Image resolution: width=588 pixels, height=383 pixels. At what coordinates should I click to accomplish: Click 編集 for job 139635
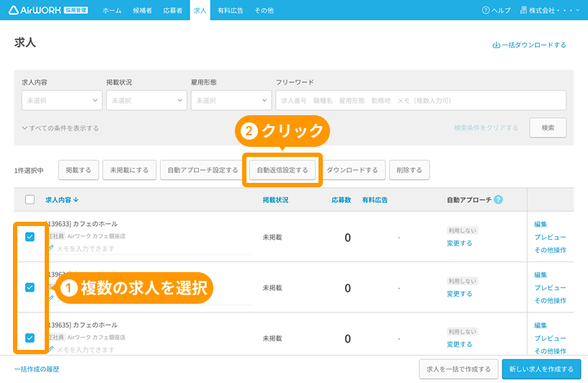540,325
